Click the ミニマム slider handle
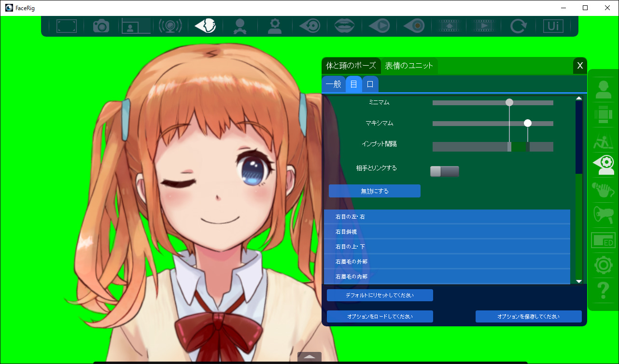The image size is (619, 364). (x=509, y=102)
